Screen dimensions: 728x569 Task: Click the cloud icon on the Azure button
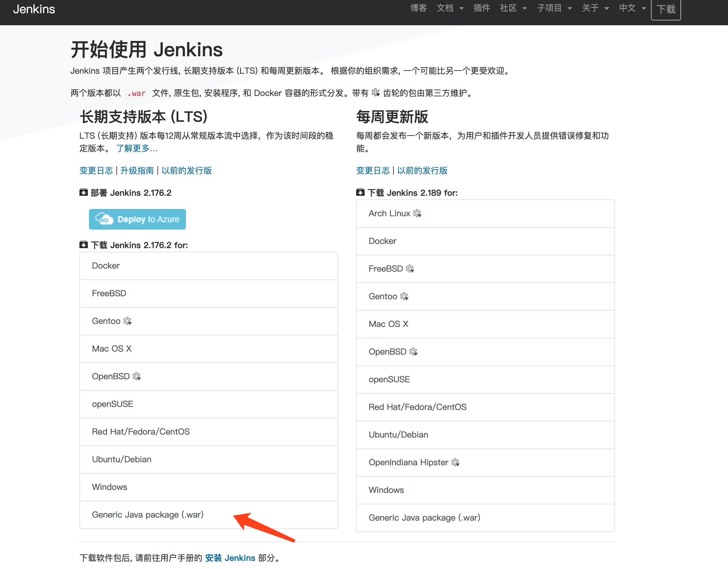pyautogui.click(x=104, y=219)
